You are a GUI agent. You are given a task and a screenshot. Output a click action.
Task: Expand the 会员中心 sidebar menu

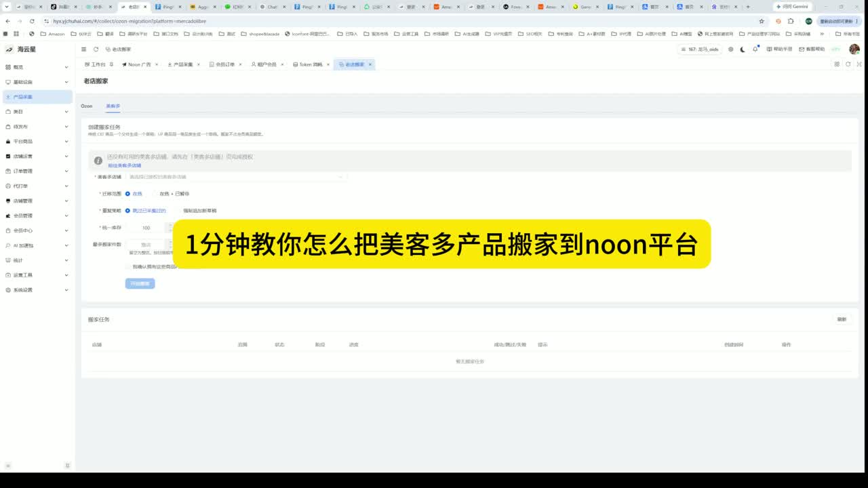(37, 230)
